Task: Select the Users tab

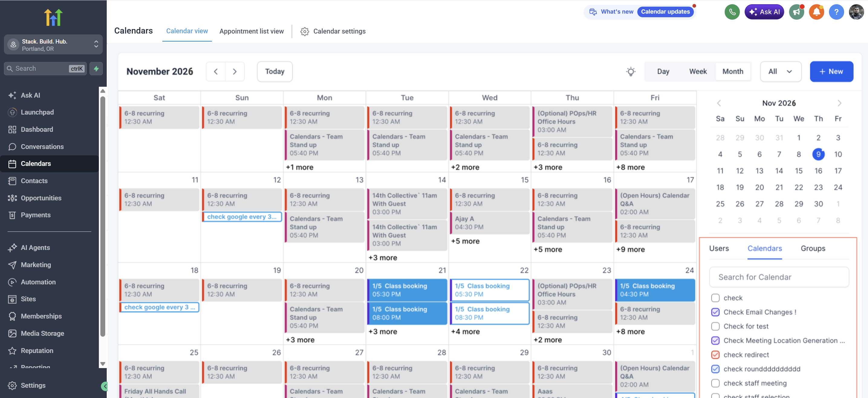Action: (x=719, y=248)
